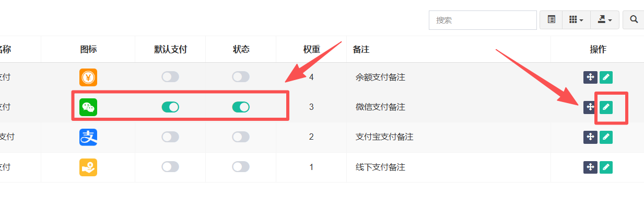The width and height of the screenshot is (644, 215).
Task: Enable Alipay status toggle
Action: coord(241,137)
